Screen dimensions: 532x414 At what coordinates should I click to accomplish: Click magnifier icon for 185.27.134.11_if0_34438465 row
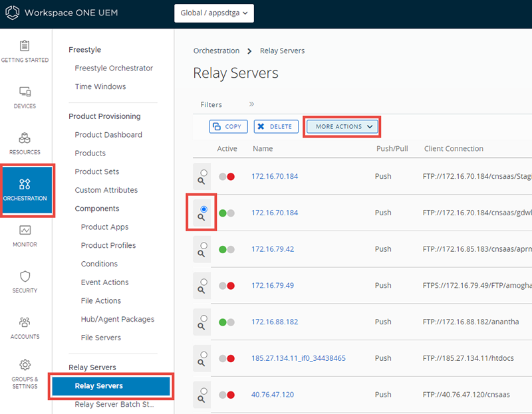tap(201, 363)
